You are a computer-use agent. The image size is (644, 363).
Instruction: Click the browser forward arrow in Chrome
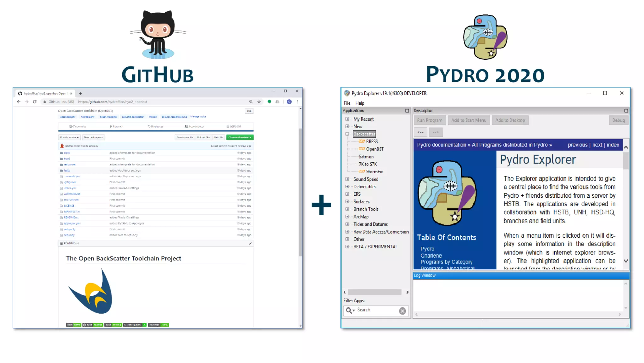point(27,102)
